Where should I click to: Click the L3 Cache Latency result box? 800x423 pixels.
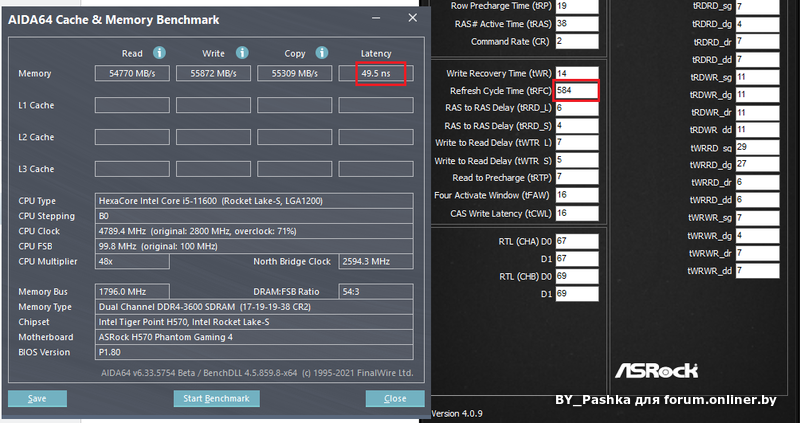coord(376,169)
